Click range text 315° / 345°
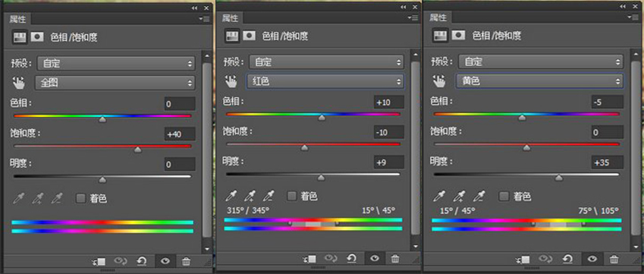This screenshot has height=274, width=644. [x=248, y=210]
